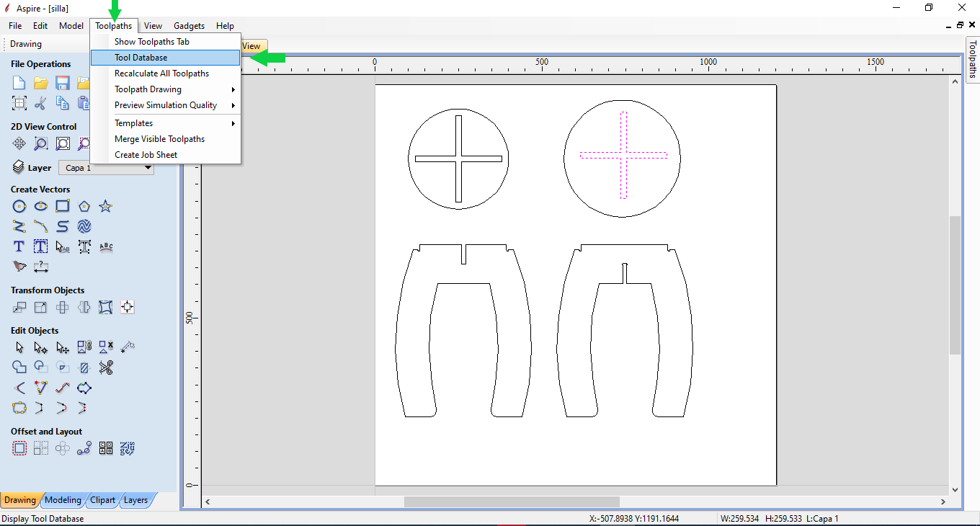Select the Draw Rectangle tool
This screenshot has width=980, height=526.
(x=63, y=207)
